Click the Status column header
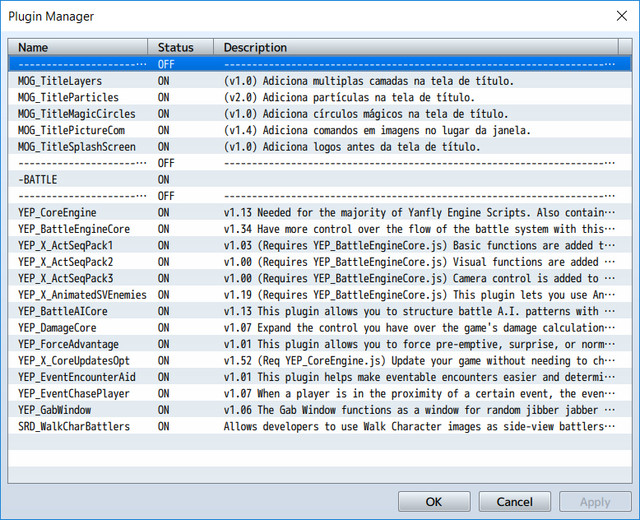 180,47
